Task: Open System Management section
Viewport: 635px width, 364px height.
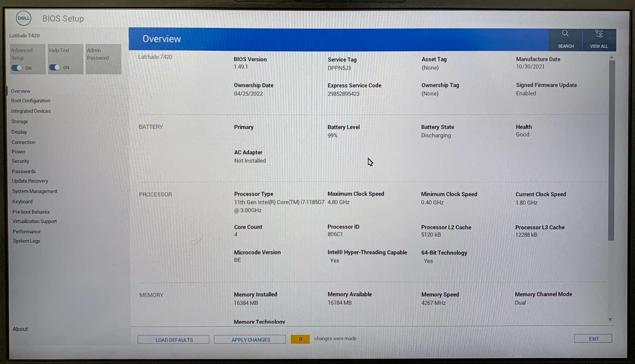Action: [x=35, y=191]
